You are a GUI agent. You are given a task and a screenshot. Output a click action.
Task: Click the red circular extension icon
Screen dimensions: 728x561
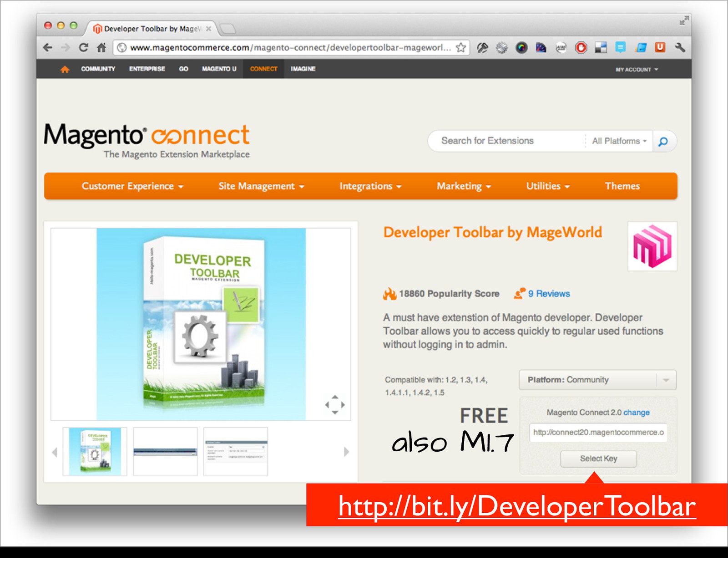click(581, 47)
